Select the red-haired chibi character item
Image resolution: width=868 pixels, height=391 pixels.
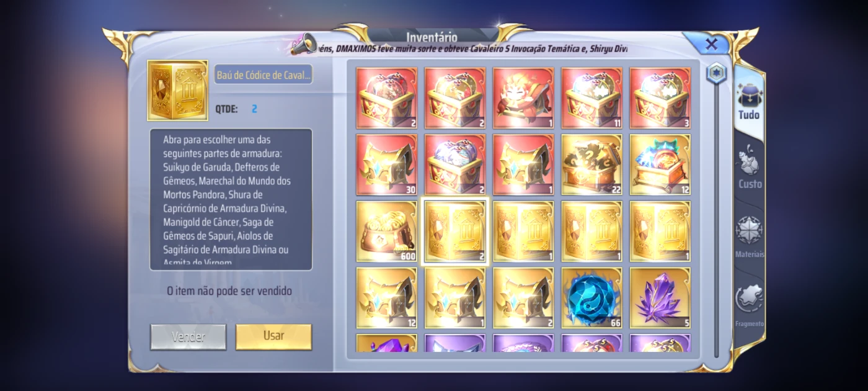(x=523, y=97)
